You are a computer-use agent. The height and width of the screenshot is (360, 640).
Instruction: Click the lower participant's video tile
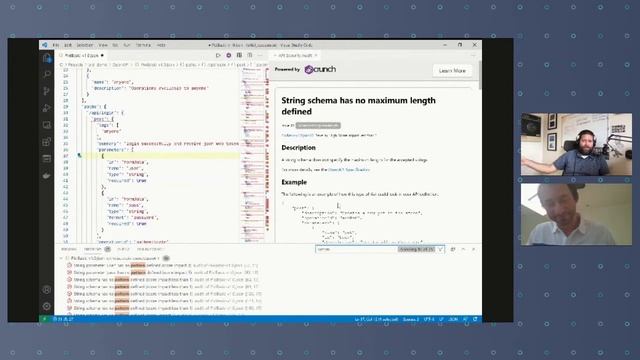[576, 214]
